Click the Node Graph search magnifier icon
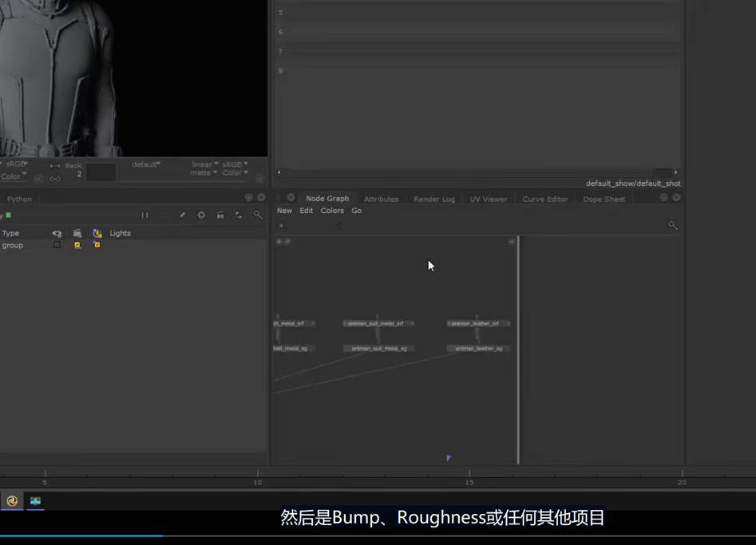 point(672,226)
